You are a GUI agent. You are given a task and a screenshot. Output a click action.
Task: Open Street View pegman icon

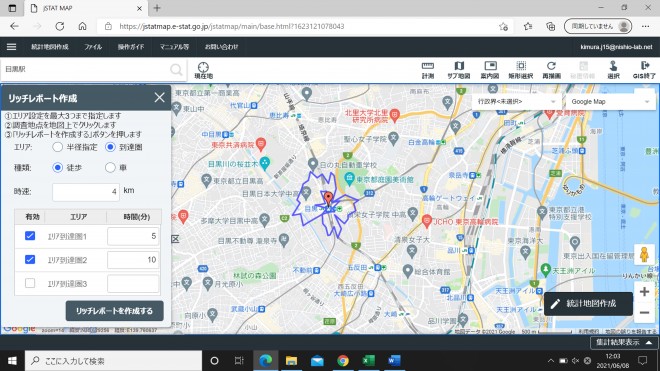pos(644,255)
